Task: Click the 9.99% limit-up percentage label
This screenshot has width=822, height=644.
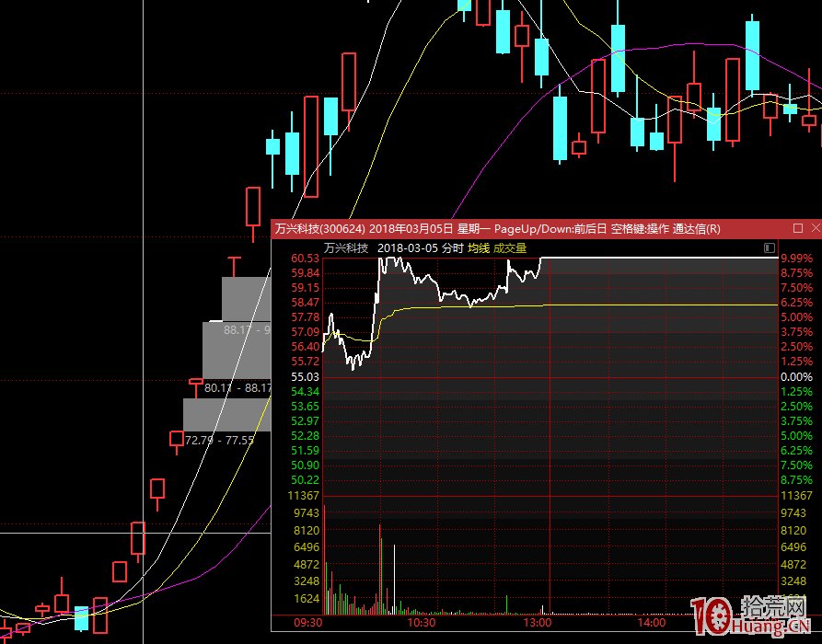Action: click(x=797, y=259)
